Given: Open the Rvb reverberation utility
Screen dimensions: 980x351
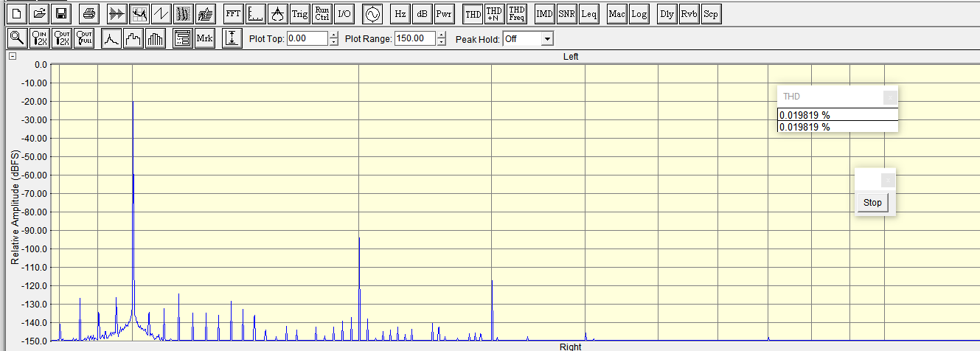Looking at the screenshot, I should (x=689, y=13).
